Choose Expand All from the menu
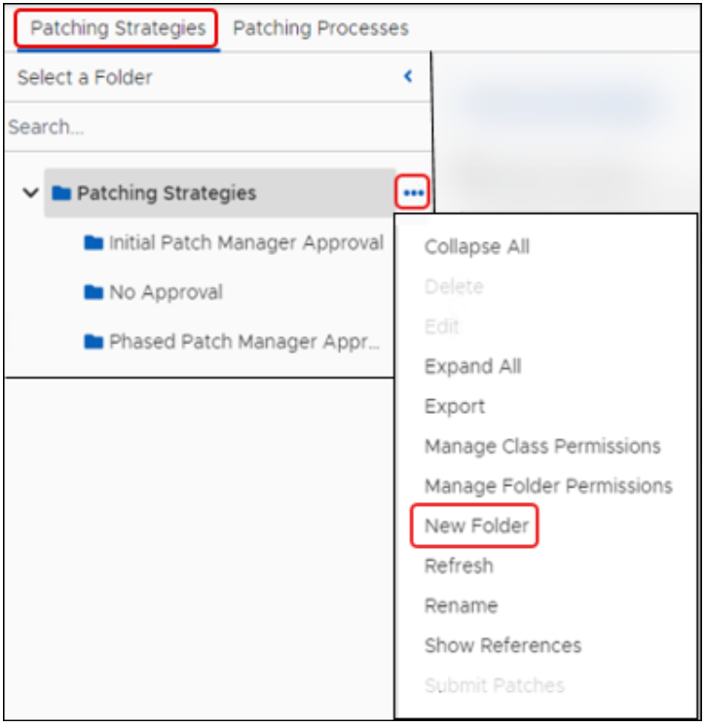This screenshot has height=728, width=706. point(472,366)
